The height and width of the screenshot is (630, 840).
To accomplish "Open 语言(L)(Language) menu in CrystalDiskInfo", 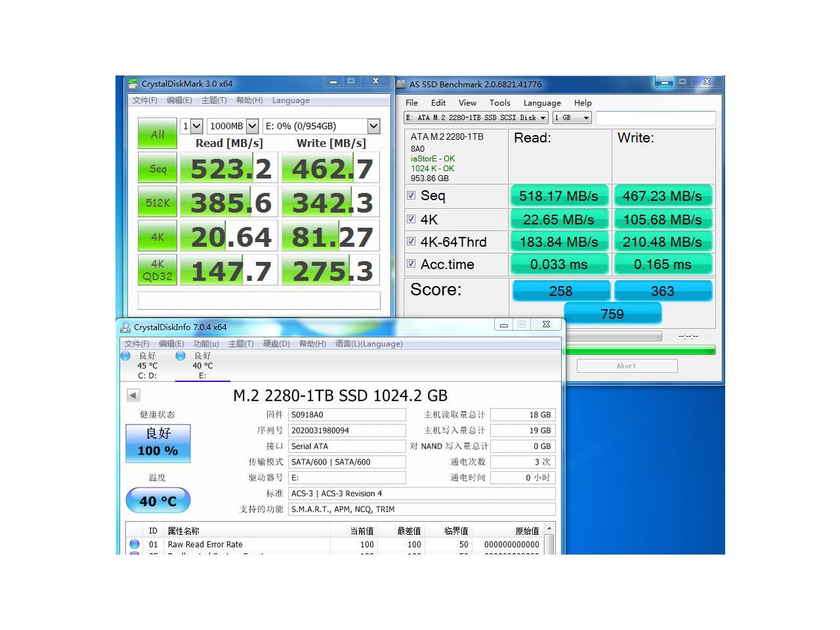I will coord(369,344).
